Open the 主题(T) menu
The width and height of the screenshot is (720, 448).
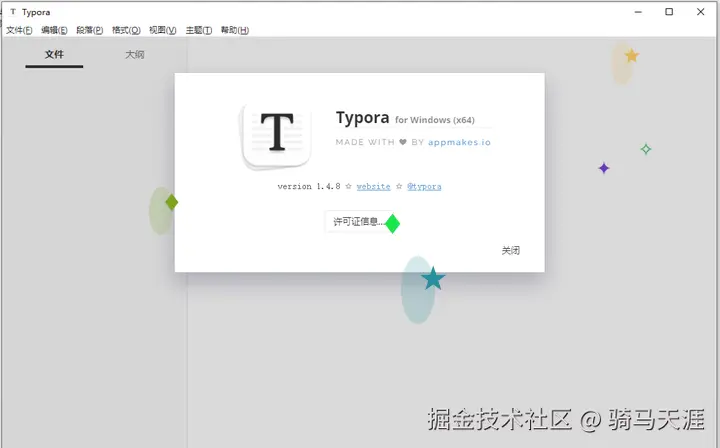tap(199, 30)
